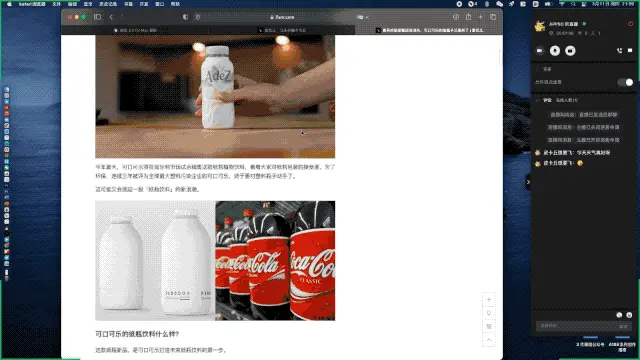Image resolution: width=640 pixels, height=360 pixels.
Task: Click the heading about Coca-Cola paper bottle
Action: point(137,334)
